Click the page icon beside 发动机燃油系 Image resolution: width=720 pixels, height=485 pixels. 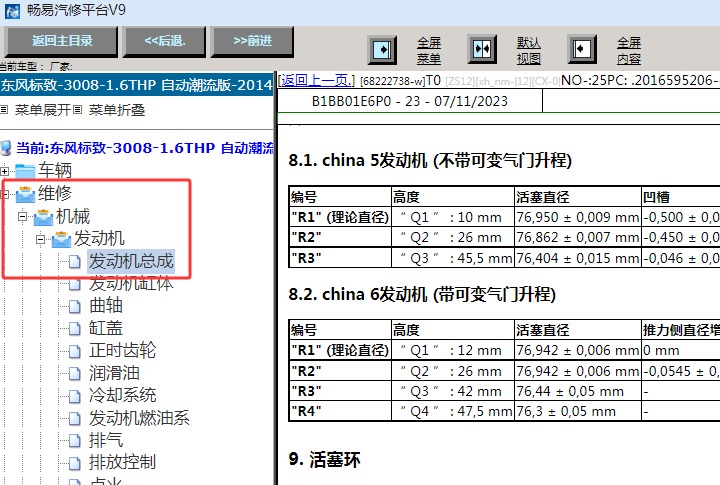click(74, 419)
